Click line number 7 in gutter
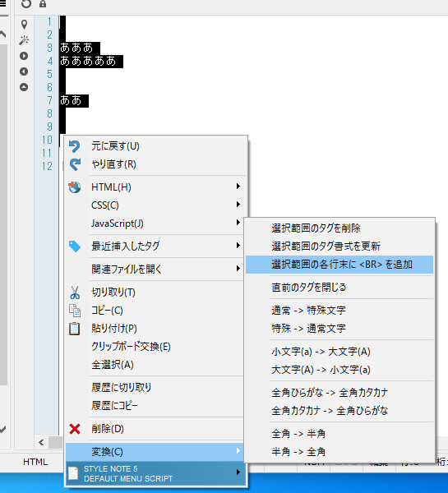448x493 pixels. tap(49, 100)
